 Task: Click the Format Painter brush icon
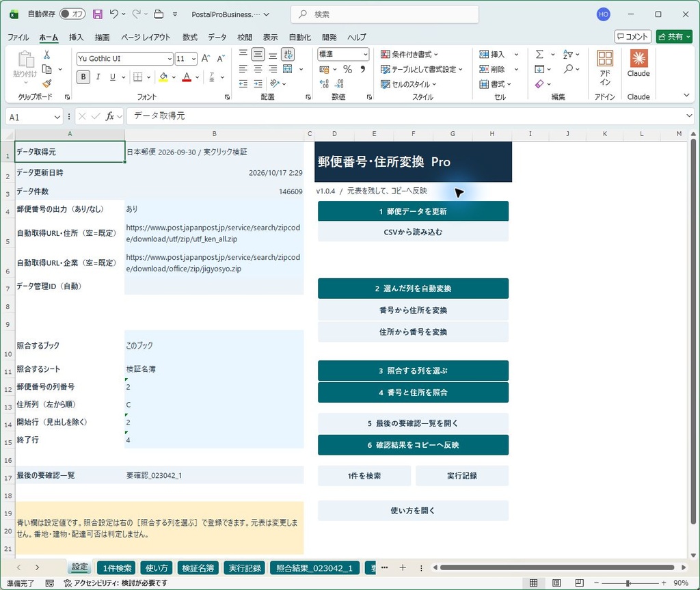click(47, 83)
